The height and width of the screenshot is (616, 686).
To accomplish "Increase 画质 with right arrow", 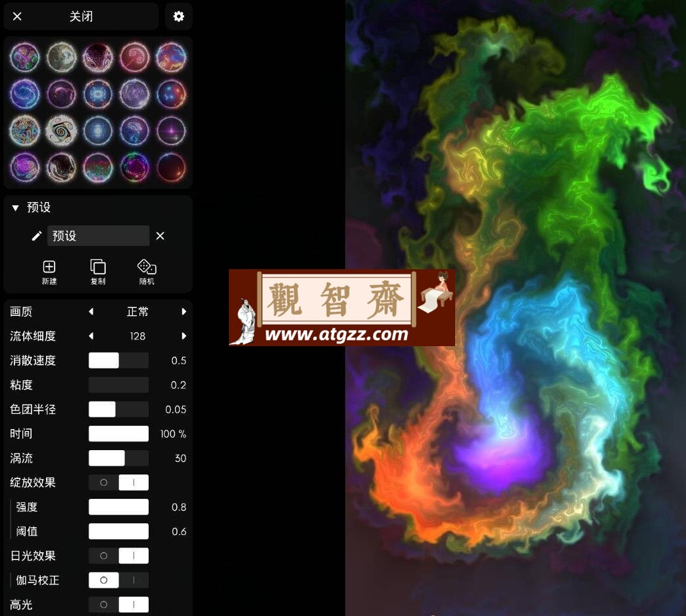I will [184, 312].
